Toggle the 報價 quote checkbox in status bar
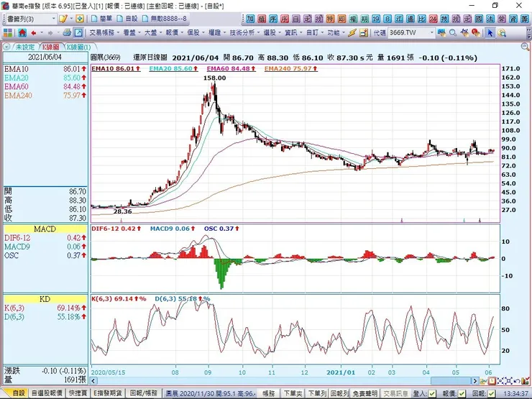The width and height of the screenshot is (532, 399). tap(462, 393)
